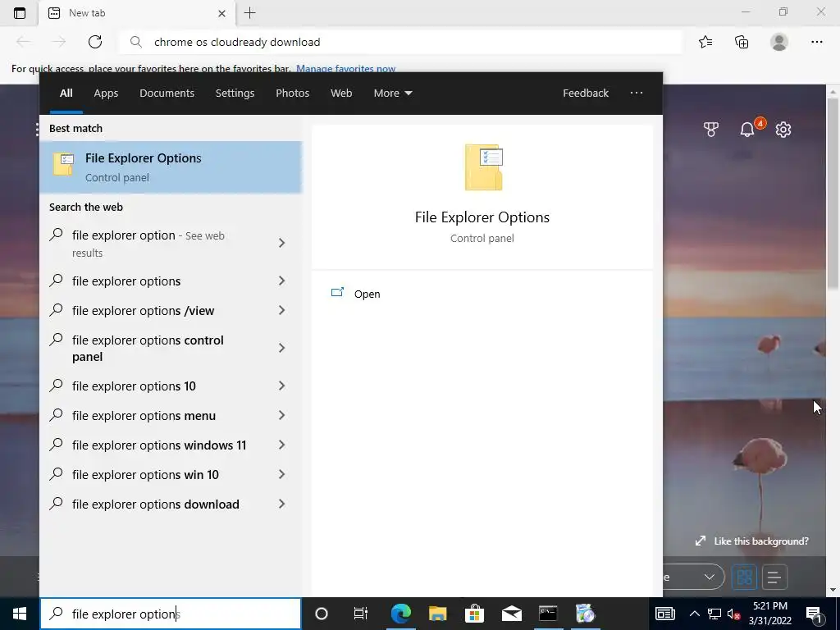Close the New tab tab
The image size is (840, 630).
221,13
